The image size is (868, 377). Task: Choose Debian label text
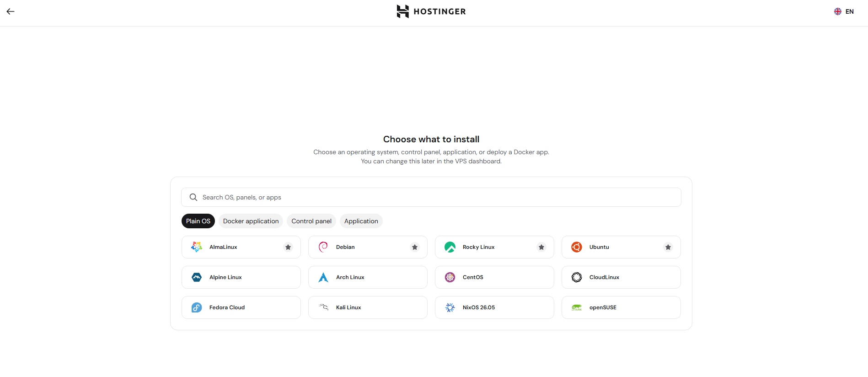point(345,247)
